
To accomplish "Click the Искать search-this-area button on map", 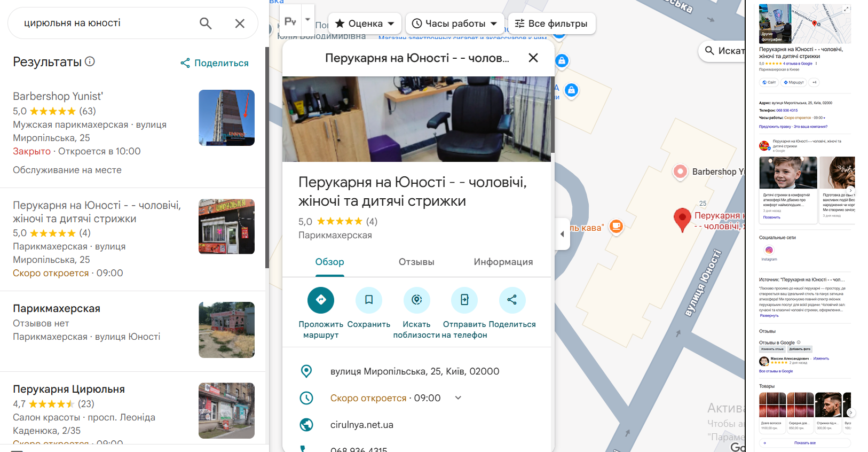I will (x=722, y=51).
